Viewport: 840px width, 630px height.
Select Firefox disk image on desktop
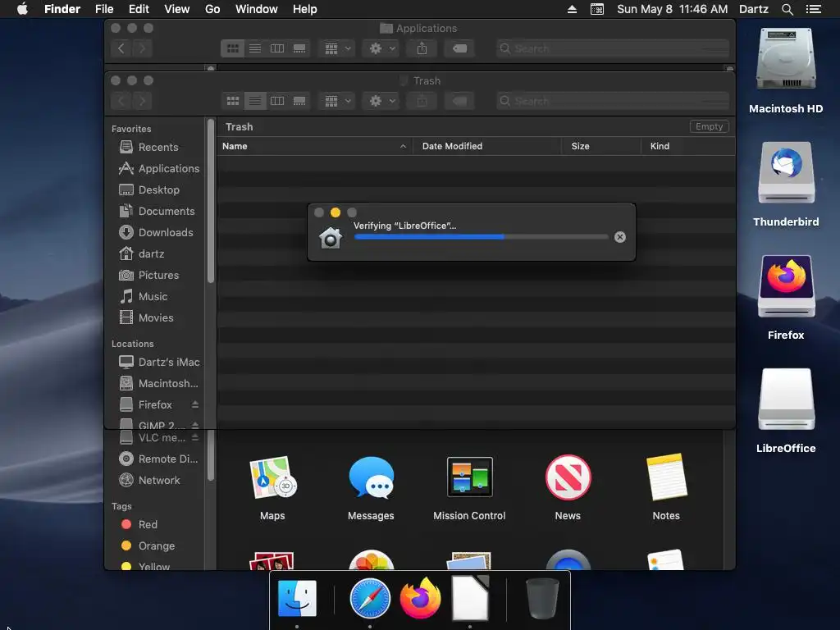(x=786, y=286)
